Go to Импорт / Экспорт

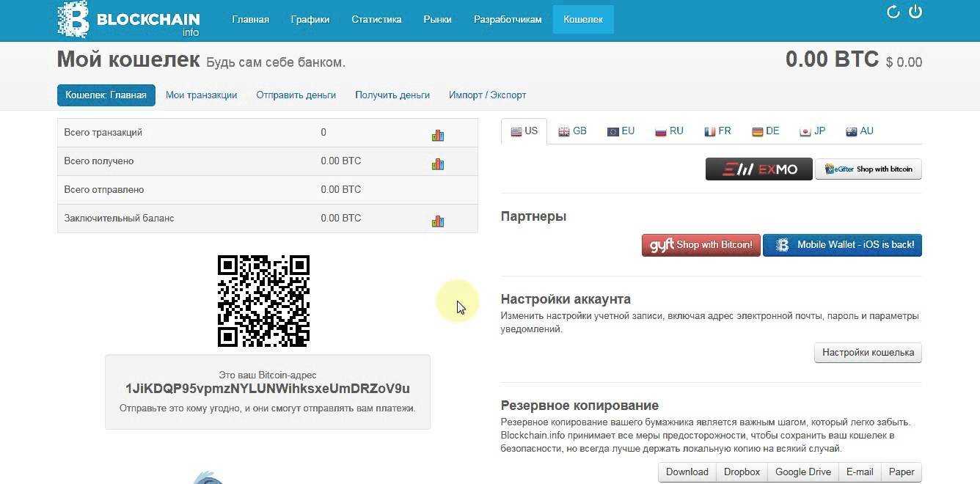click(487, 95)
